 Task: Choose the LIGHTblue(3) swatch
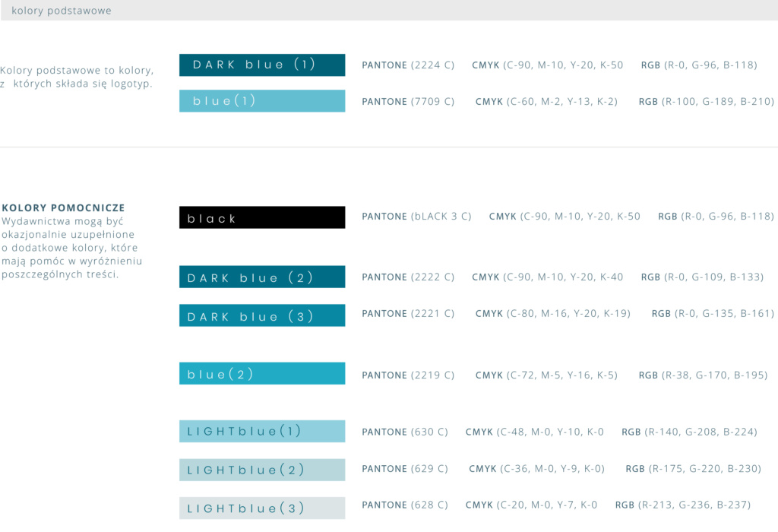click(x=262, y=508)
